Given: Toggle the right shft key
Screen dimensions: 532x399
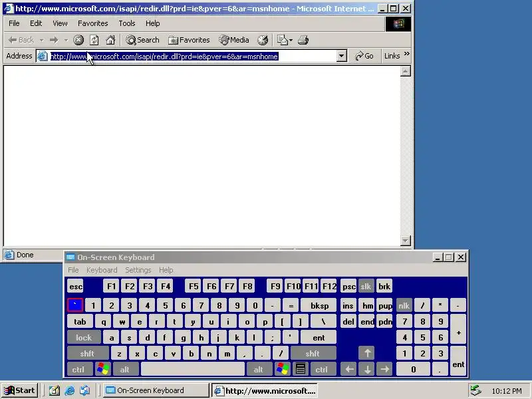Looking at the screenshot, I should 313,353.
